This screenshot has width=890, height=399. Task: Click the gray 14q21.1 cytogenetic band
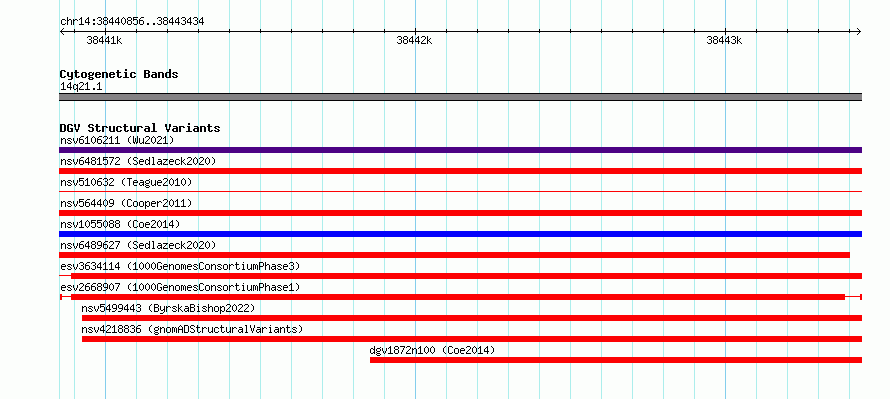tap(460, 97)
